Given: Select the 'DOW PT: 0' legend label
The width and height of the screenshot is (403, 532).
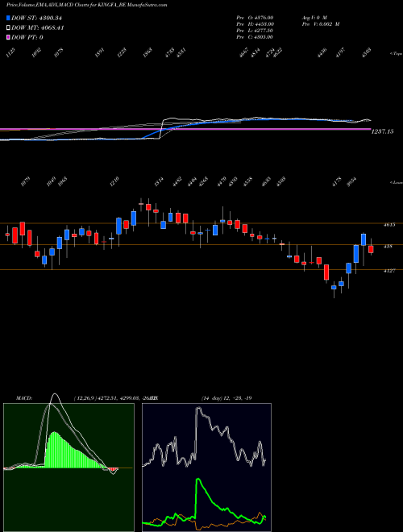Looking at the screenshot, I should (x=27, y=37).
